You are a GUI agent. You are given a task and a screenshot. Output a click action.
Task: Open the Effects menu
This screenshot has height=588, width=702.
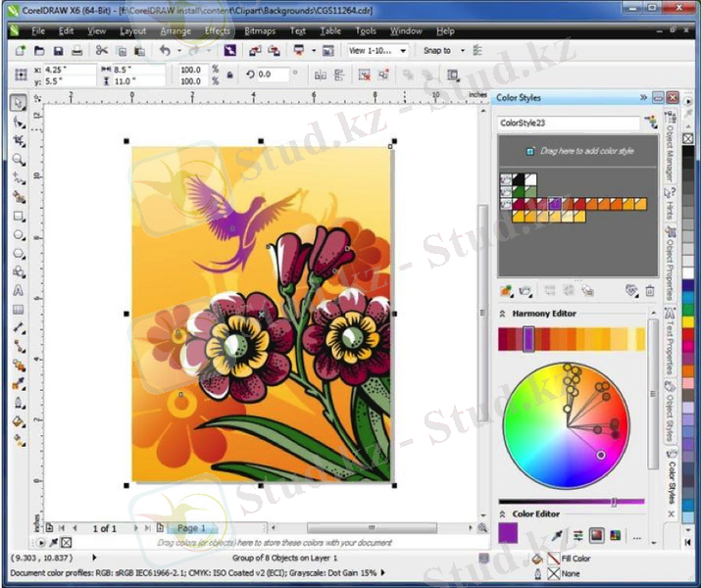click(217, 31)
